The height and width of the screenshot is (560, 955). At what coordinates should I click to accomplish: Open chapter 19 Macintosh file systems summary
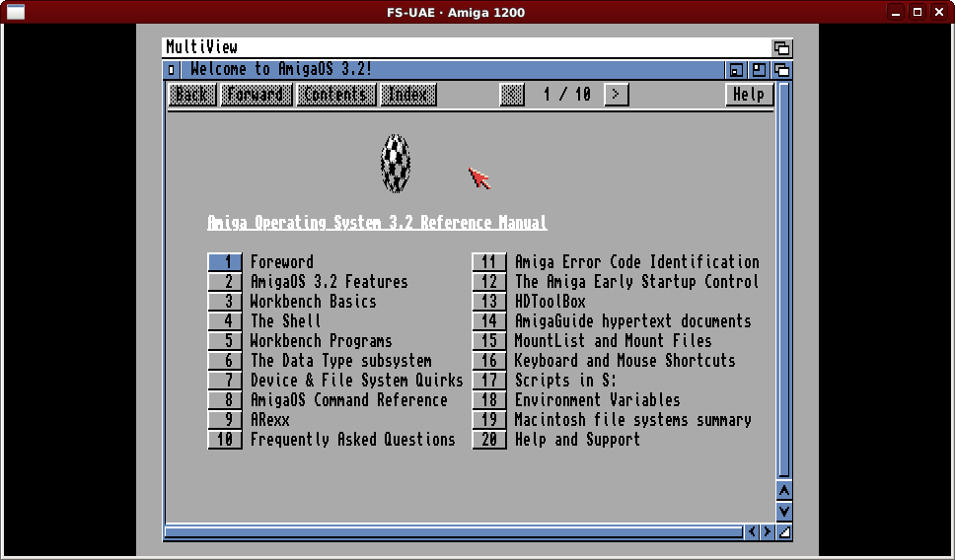click(x=489, y=419)
